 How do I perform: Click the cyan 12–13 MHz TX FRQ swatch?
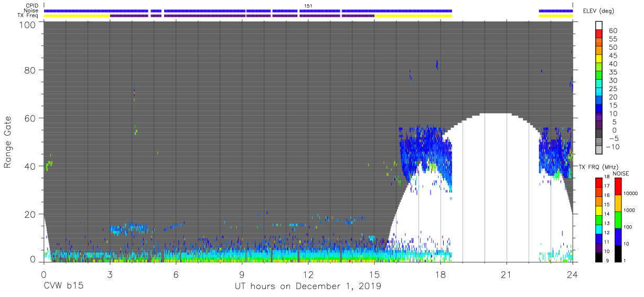[x=599, y=229]
